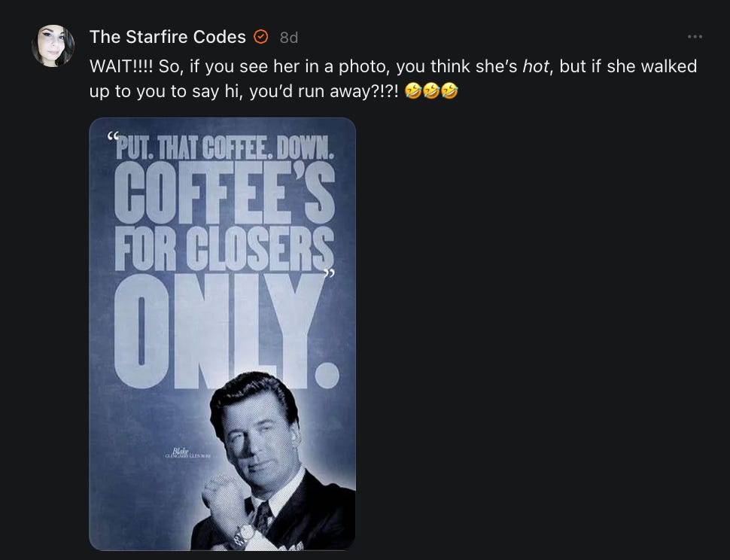
Task: Click the small Blake caption on poster
Action: click(187, 453)
